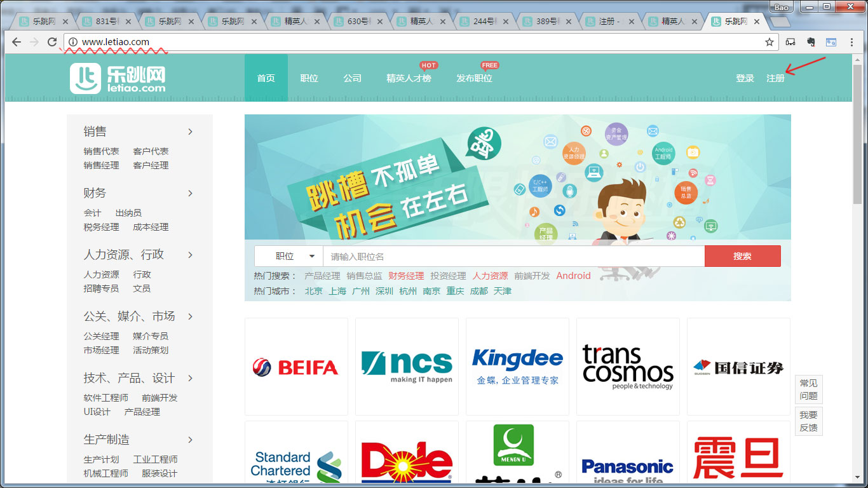Open the BEIFA company logo card
The width and height of the screenshot is (868, 488).
pos(296,367)
